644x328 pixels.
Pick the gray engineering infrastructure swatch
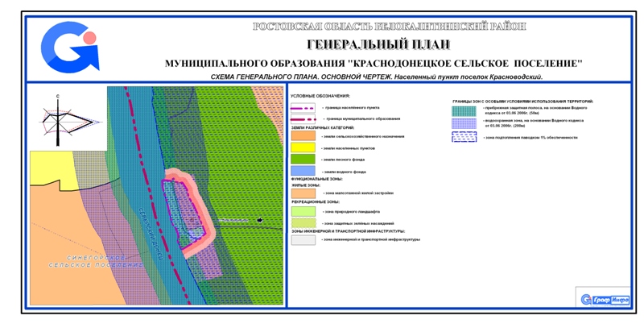pos(304,239)
